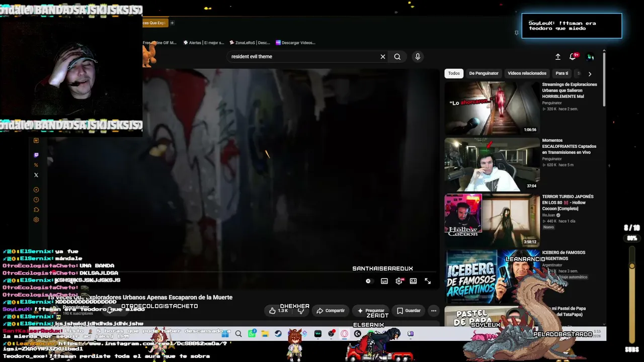Open 'ICEBERG DE FAMOSOS ARGENTINOS' thumbnail
The width and height of the screenshot is (644, 362).
point(492,277)
